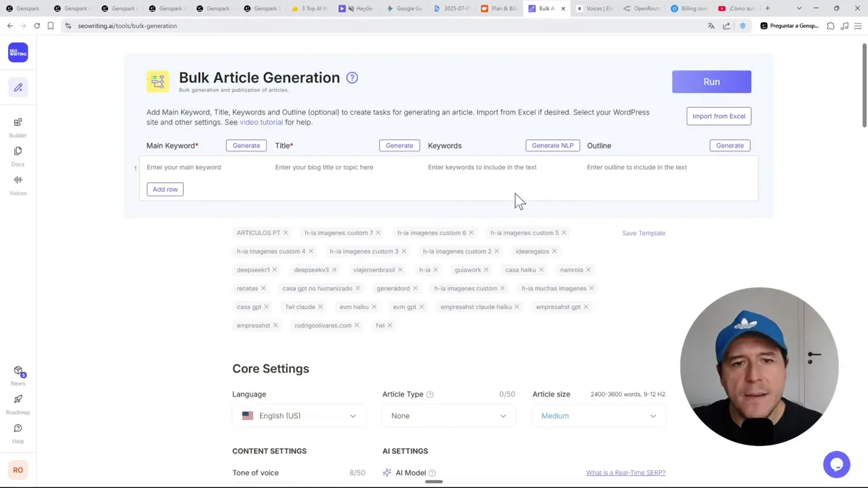Select Docs in the left sidebar

coord(18,157)
